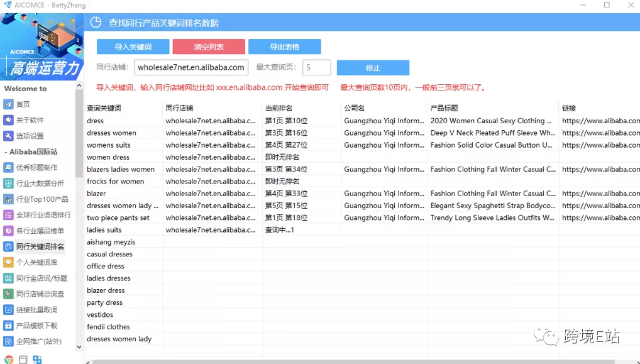This screenshot has width=640, height=364.
Task: Click the clock icon in header bar
Action: [96, 23]
